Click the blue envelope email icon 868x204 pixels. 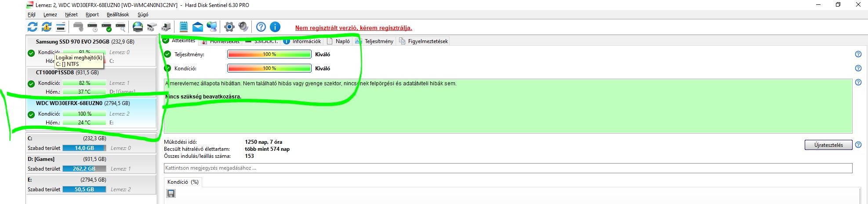(x=198, y=27)
